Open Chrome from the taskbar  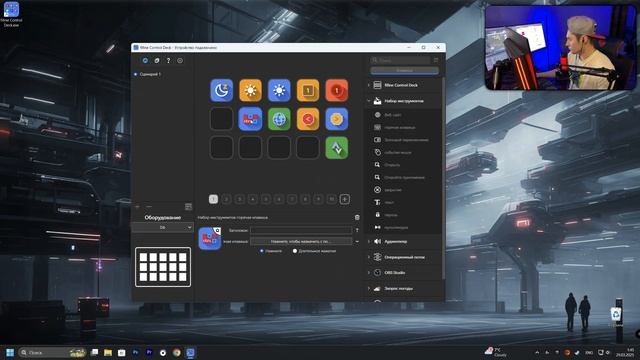(176, 353)
